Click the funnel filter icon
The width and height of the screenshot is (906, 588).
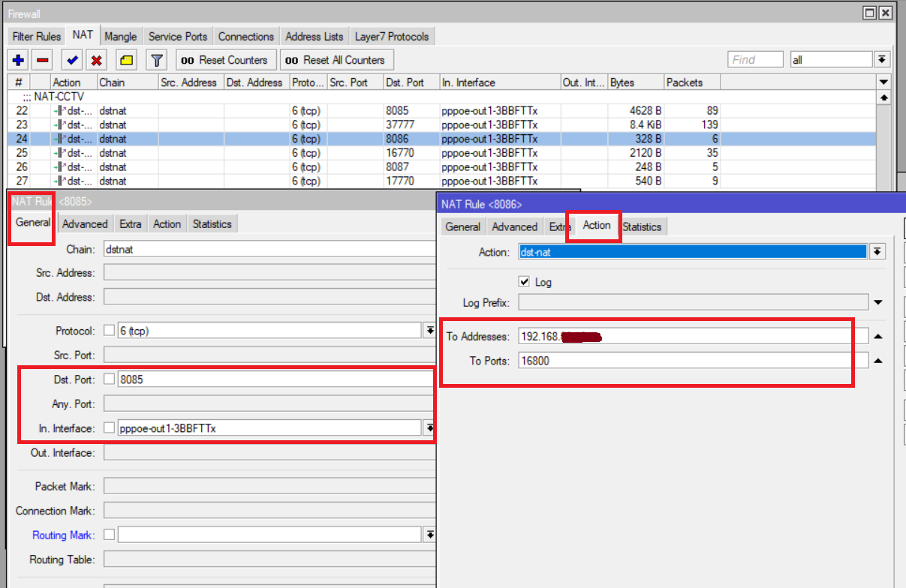(156, 60)
